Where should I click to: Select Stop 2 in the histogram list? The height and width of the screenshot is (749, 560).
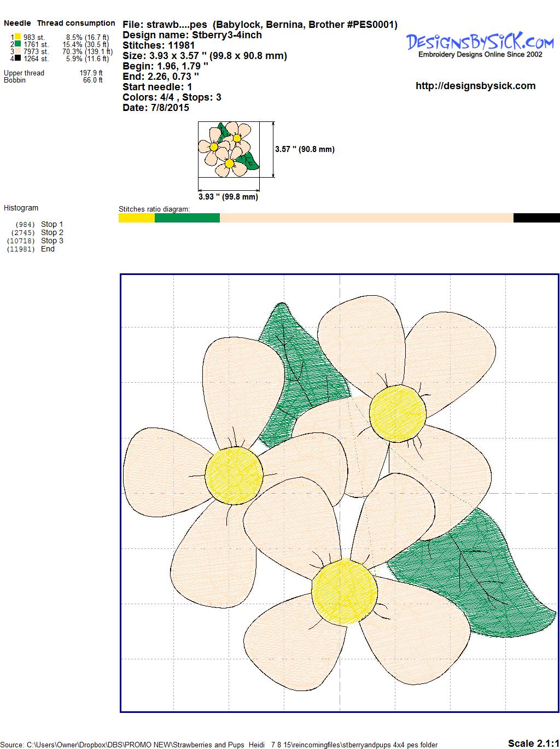click(52, 232)
